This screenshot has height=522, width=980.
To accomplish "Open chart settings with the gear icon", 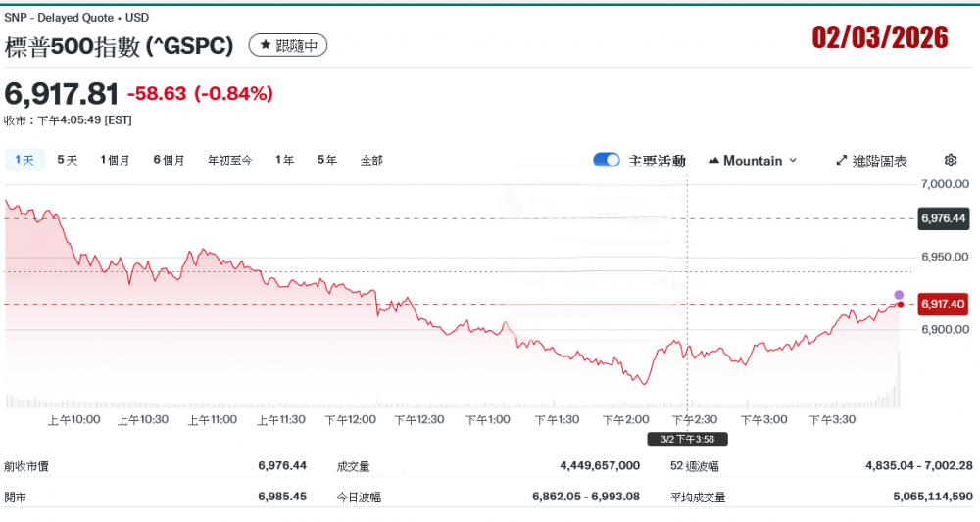I will 950,161.
